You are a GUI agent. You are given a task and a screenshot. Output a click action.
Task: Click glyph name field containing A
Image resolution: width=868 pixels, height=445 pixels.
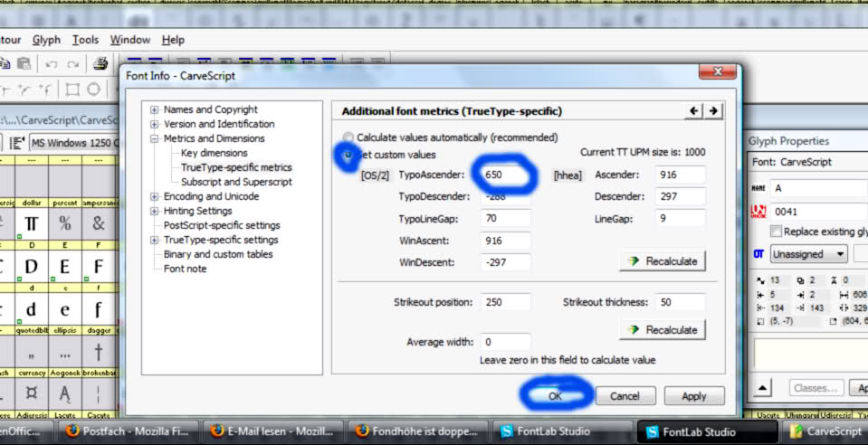(819, 188)
